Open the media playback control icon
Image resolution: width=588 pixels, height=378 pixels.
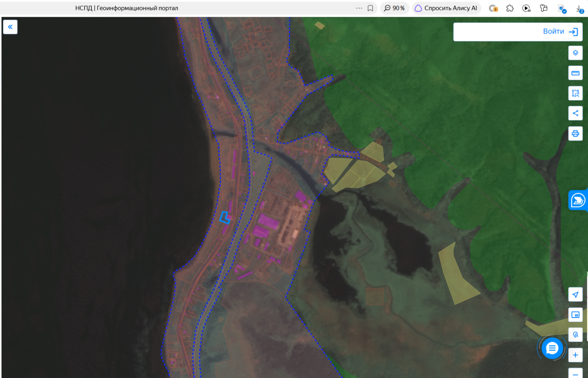click(527, 8)
